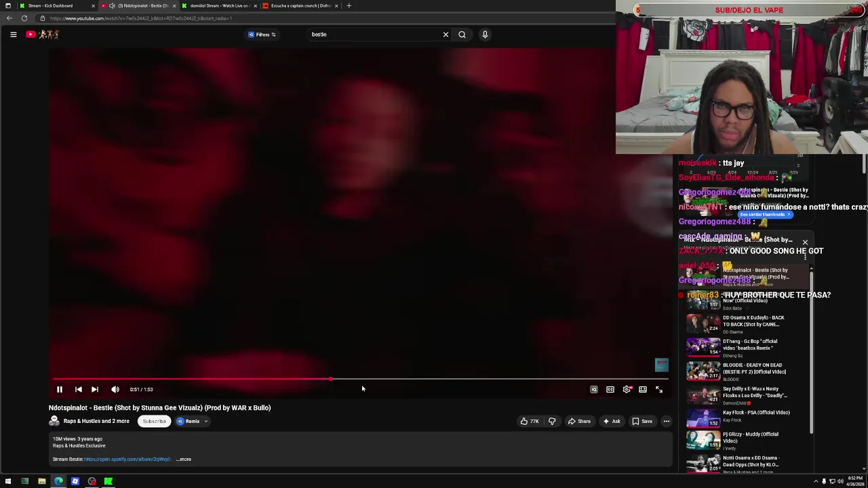Viewport: 868px width, 488px height.
Task: Skip to the next video
Action: (x=95, y=389)
